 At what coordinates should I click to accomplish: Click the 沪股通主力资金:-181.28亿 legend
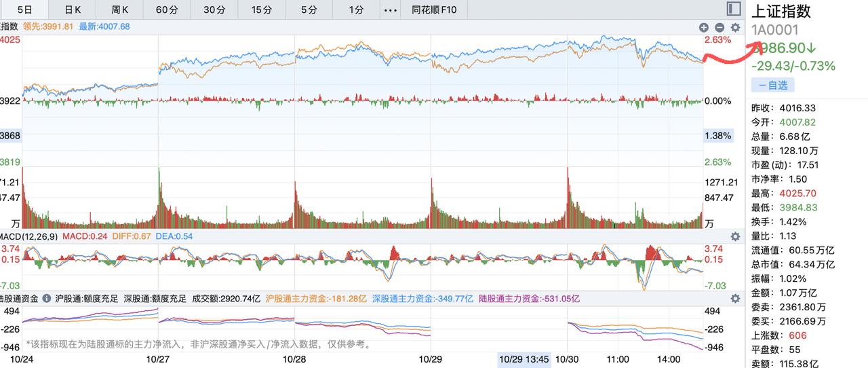click(x=316, y=298)
